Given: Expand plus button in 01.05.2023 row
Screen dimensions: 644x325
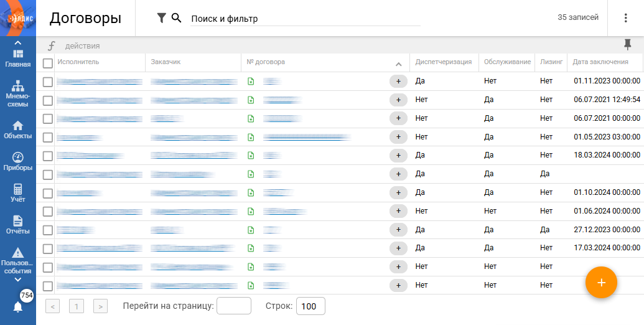Looking at the screenshot, I should (398, 137).
